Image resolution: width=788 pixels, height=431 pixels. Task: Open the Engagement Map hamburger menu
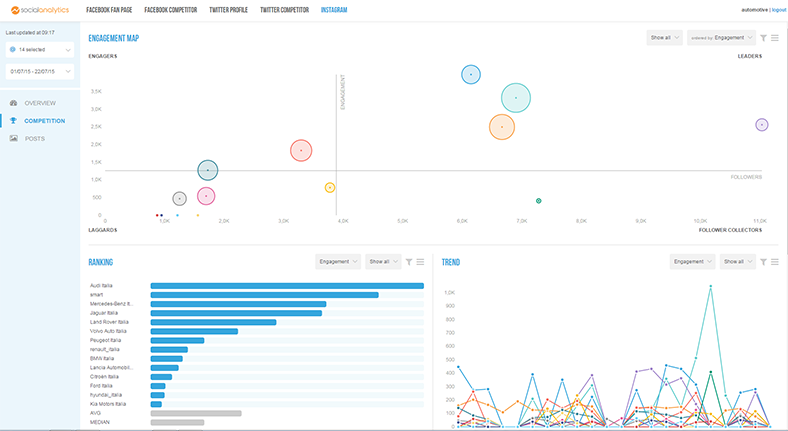pyautogui.click(x=775, y=38)
